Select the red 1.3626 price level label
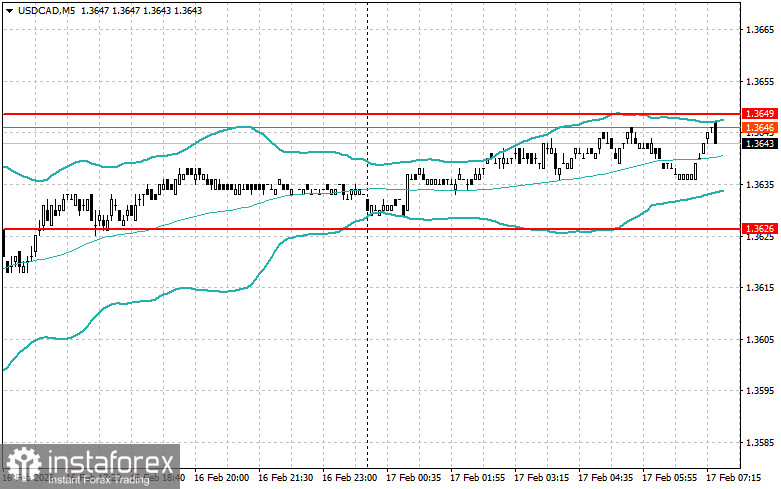The image size is (781, 489). click(760, 229)
